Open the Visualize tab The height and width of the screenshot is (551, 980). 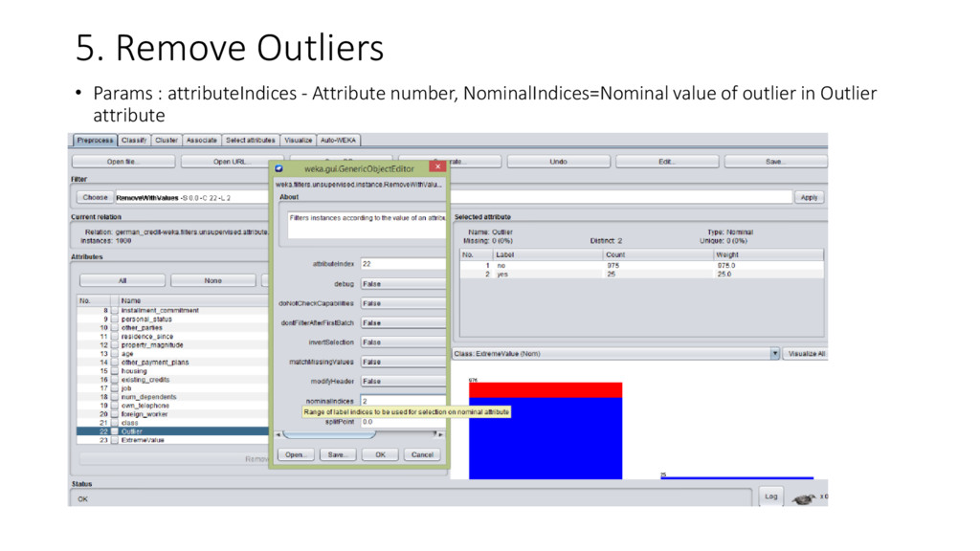pyautogui.click(x=299, y=141)
